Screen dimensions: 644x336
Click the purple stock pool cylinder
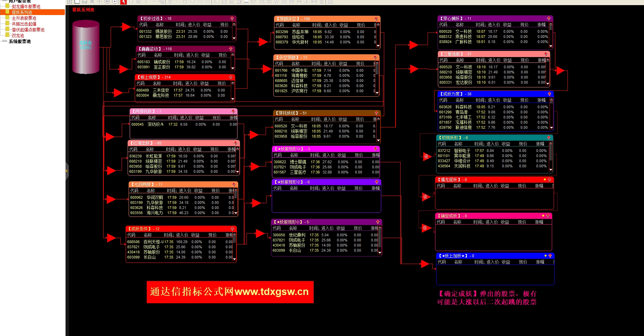point(86,47)
